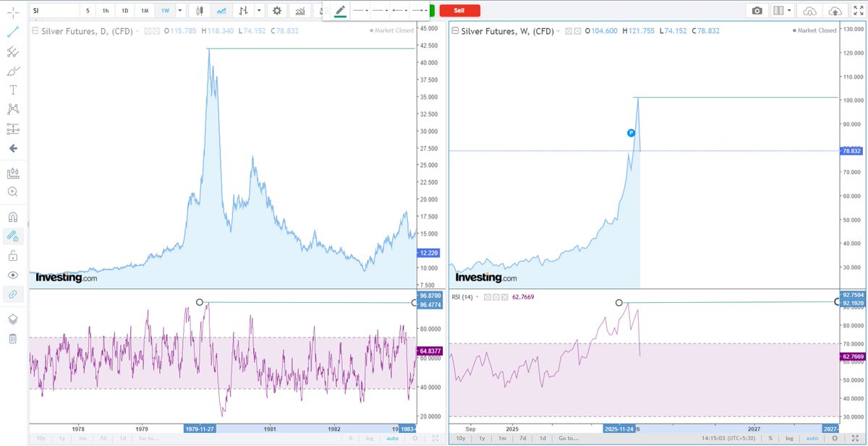The width and height of the screenshot is (868, 446).
Task: Open line right-end arrow style dropdown
Action: [420, 11]
